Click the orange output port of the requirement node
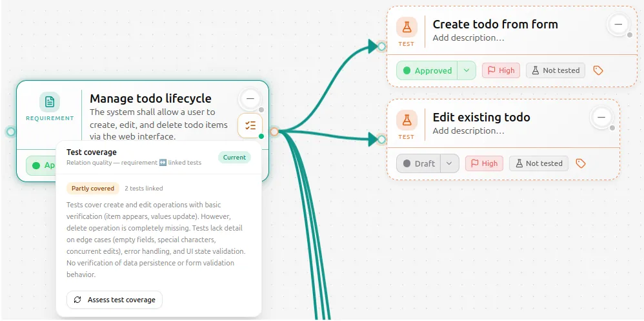The width and height of the screenshot is (644, 321). pyautogui.click(x=274, y=132)
